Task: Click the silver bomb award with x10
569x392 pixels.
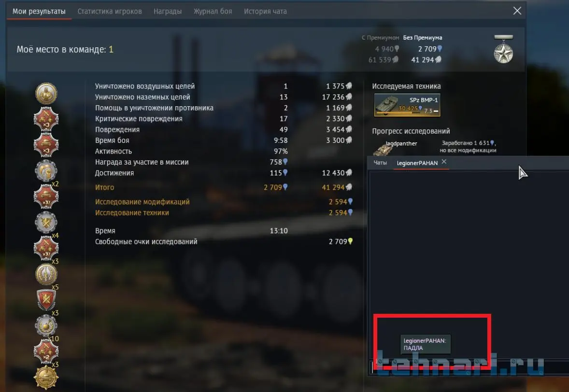Action: point(46,325)
